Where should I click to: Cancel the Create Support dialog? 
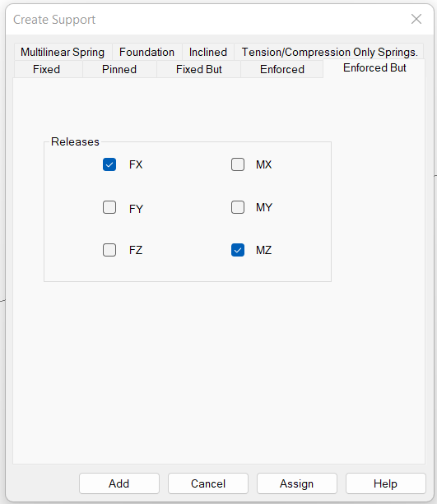coord(208,483)
